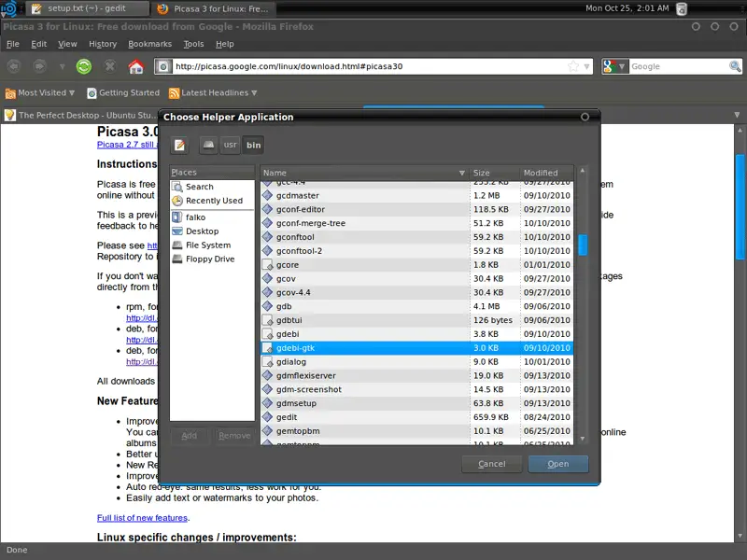Image resolution: width=747 pixels, height=560 pixels.
Task: Click the Desktop icon in Places
Action: tap(177, 231)
